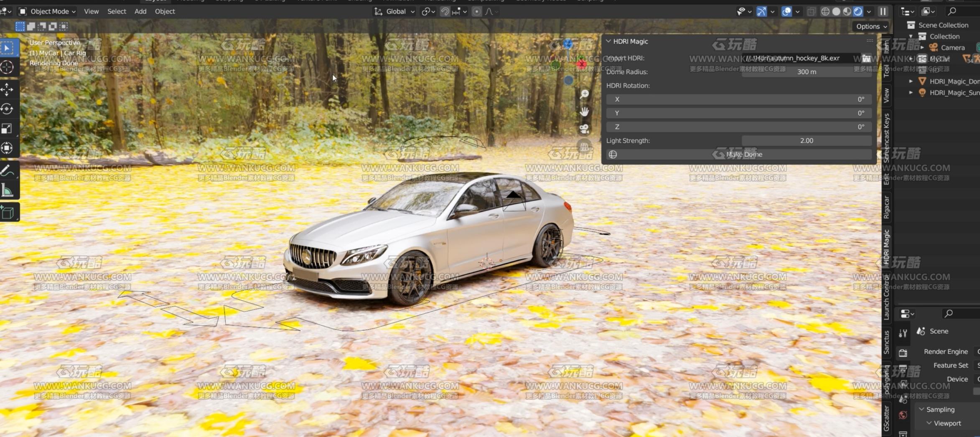This screenshot has height=437, width=980.
Task: Toggle snapping magnet
Action: (x=445, y=12)
